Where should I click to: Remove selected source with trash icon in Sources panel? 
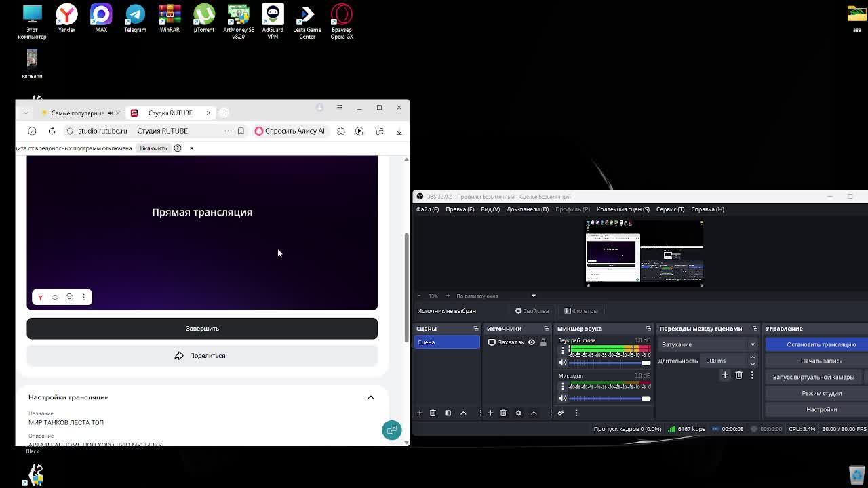(x=503, y=413)
